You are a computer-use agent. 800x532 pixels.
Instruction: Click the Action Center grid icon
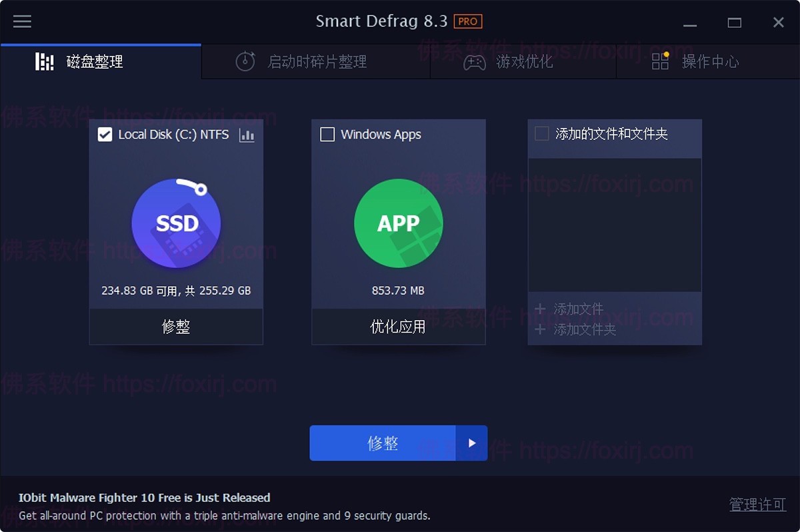[660, 61]
